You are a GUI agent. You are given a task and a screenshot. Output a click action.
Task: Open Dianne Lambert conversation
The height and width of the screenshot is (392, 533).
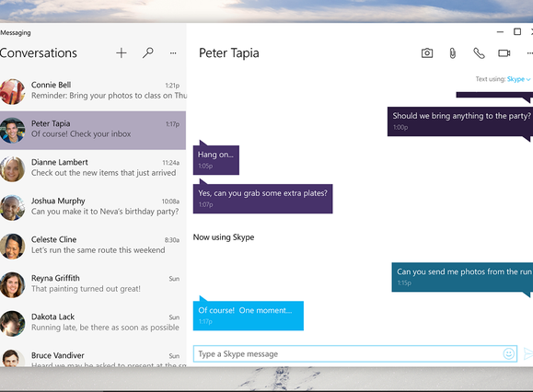click(x=93, y=168)
